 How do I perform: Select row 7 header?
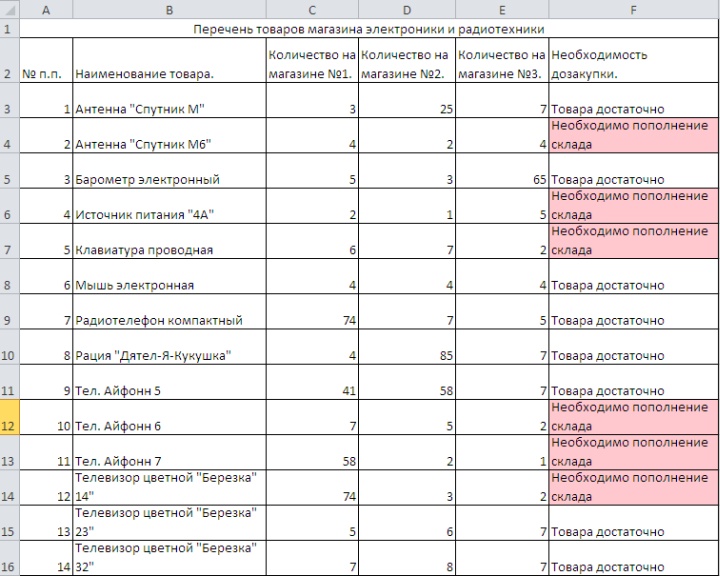click(x=10, y=241)
